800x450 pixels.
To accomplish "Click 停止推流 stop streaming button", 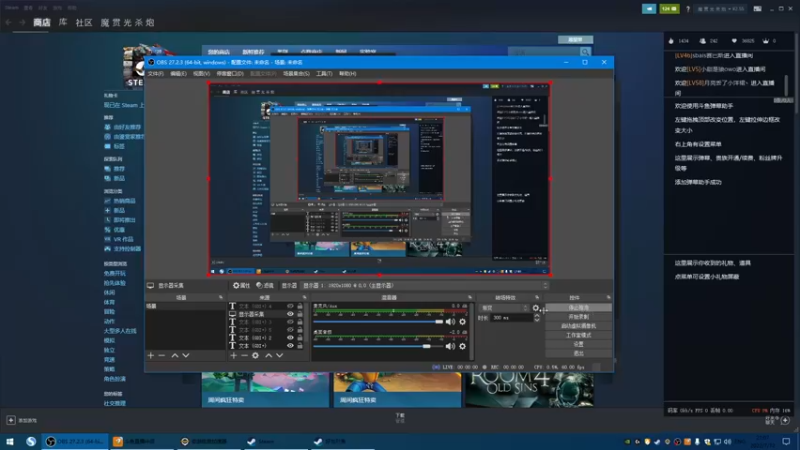I will click(x=579, y=308).
